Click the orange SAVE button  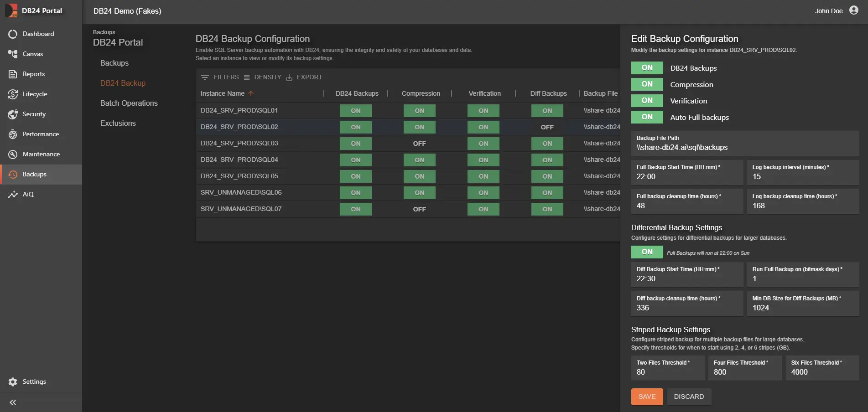click(x=647, y=397)
